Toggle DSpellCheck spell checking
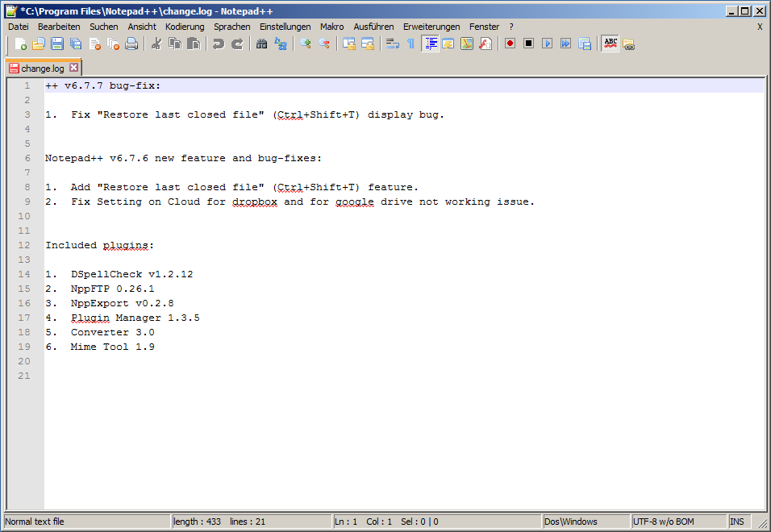Screen dimensions: 771x532 coord(610,44)
